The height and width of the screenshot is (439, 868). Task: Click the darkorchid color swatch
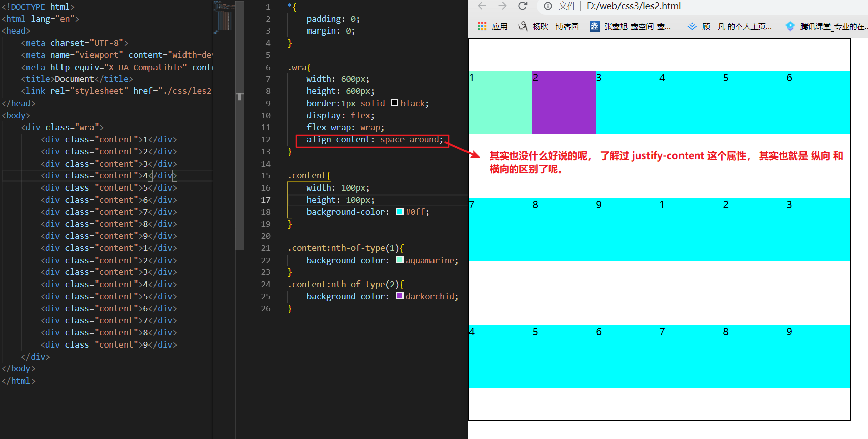coord(400,296)
